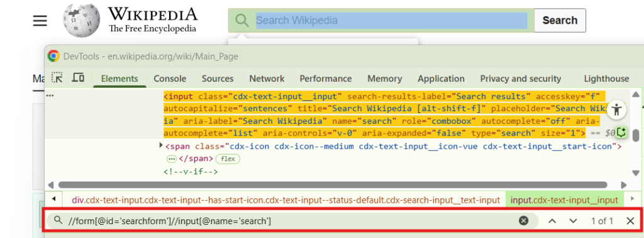Open the Network tab
The height and width of the screenshot is (238, 644).
[x=267, y=78]
